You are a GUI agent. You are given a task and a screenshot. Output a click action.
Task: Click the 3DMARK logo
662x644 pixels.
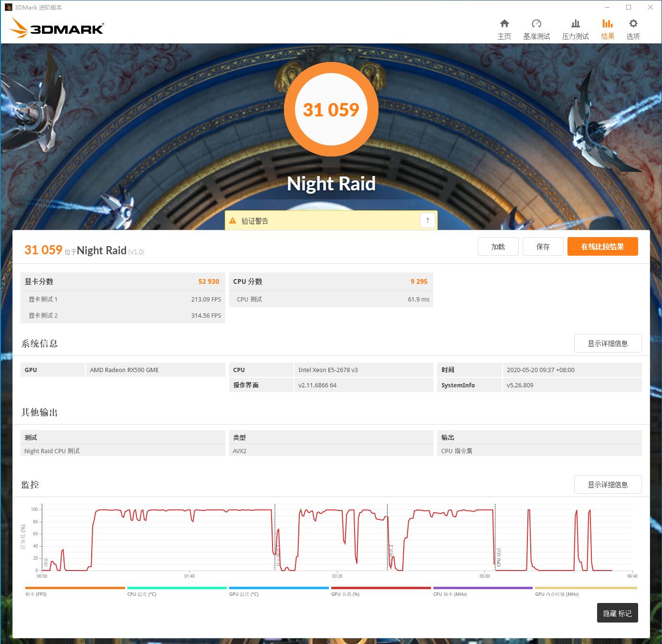pyautogui.click(x=56, y=28)
